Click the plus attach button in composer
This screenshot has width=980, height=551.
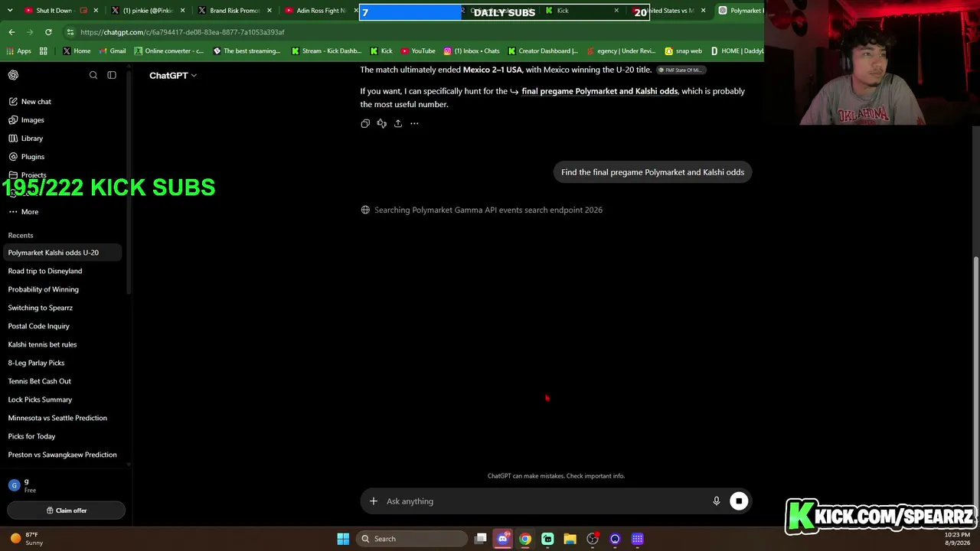(x=374, y=501)
